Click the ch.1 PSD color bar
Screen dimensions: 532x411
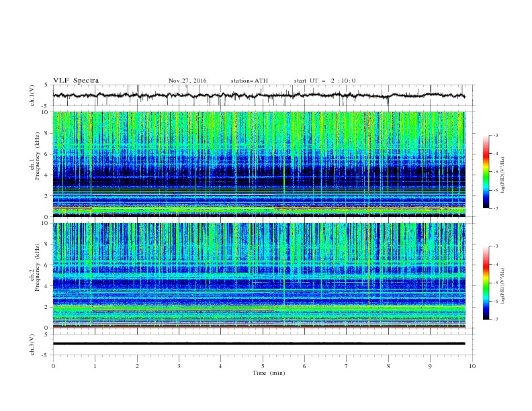point(486,172)
